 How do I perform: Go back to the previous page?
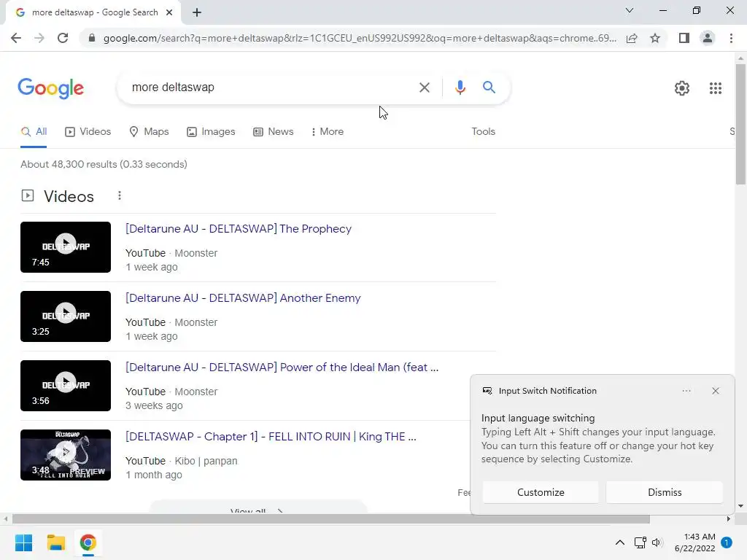[16, 38]
